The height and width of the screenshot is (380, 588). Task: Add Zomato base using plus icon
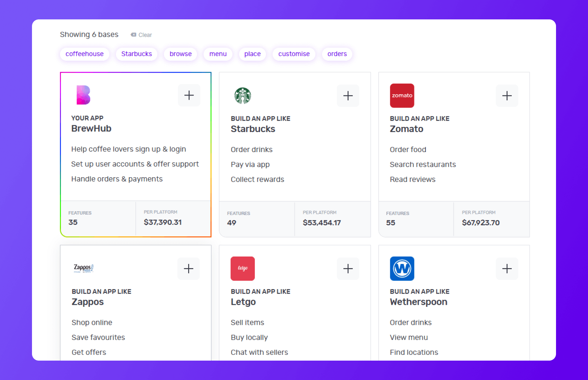click(x=507, y=96)
